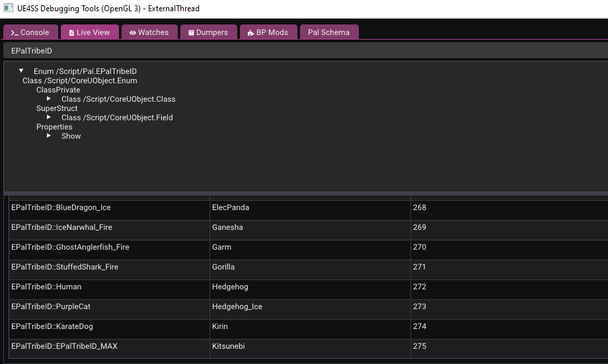The height and width of the screenshot is (364, 608).
Task: Open the Watches tab
Action: (x=149, y=32)
